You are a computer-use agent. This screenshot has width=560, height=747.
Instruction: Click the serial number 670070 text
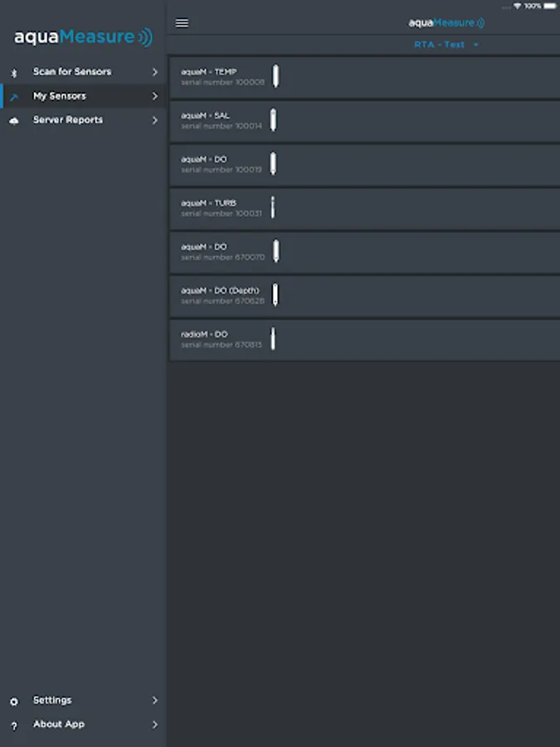(222, 258)
